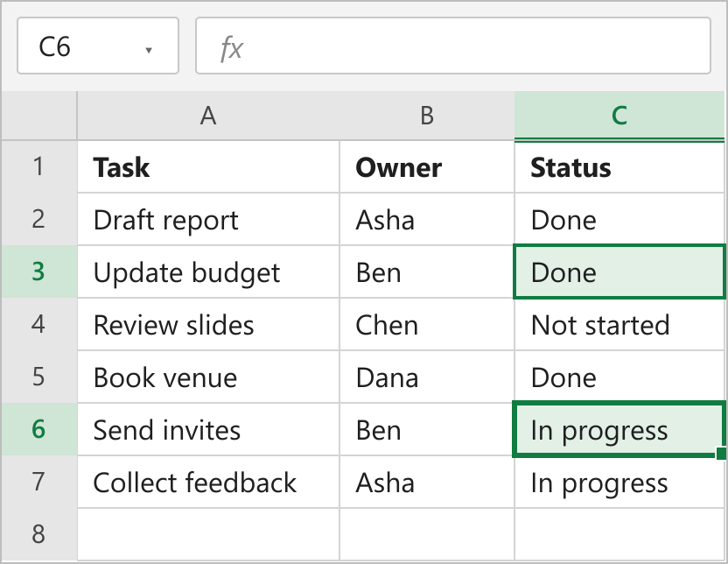Select Ben cell in row 6

(427, 429)
